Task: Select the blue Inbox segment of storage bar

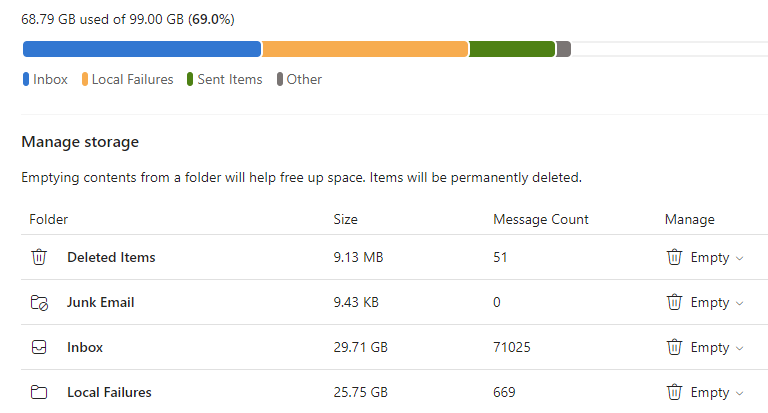Action: [x=142, y=49]
